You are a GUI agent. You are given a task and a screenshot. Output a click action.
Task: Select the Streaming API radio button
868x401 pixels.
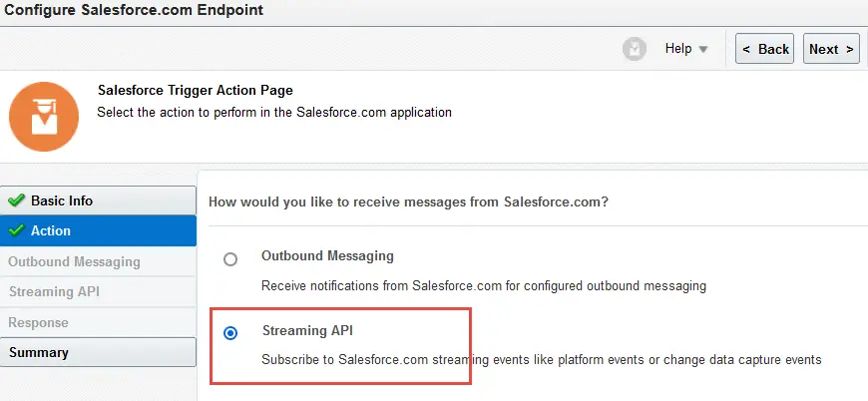pyautogui.click(x=230, y=333)
